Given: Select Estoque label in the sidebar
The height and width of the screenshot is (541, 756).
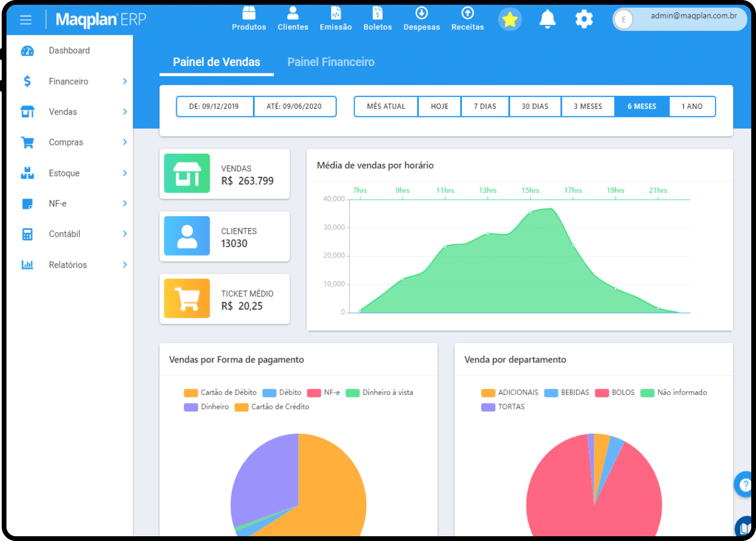Looking at the screenshot, I should [64, 173].
